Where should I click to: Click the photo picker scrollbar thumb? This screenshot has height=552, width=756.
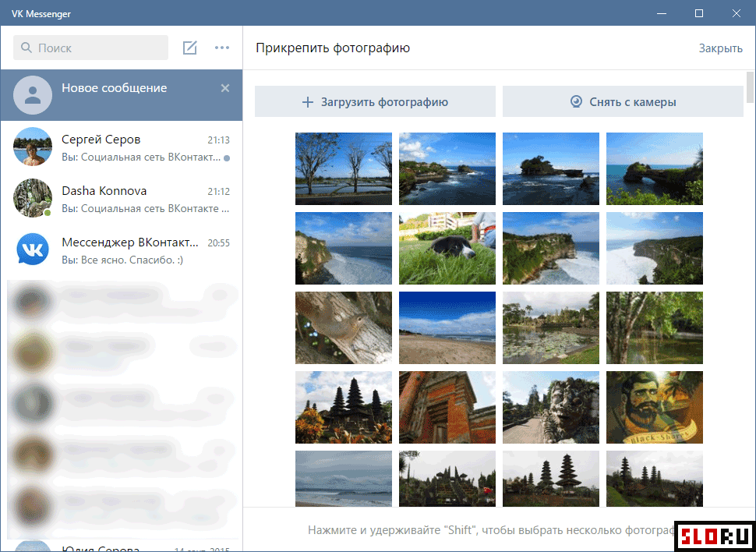coord(751,87)
